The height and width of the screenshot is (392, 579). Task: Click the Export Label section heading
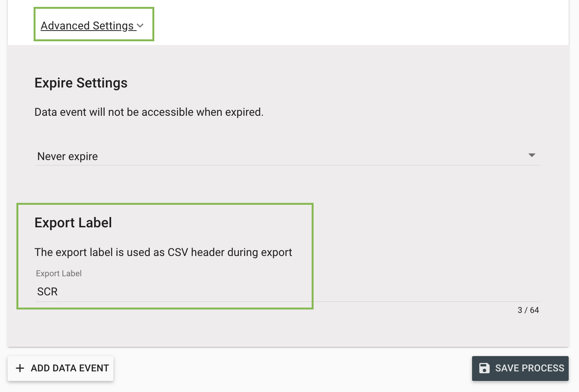[x=73, y=222]
